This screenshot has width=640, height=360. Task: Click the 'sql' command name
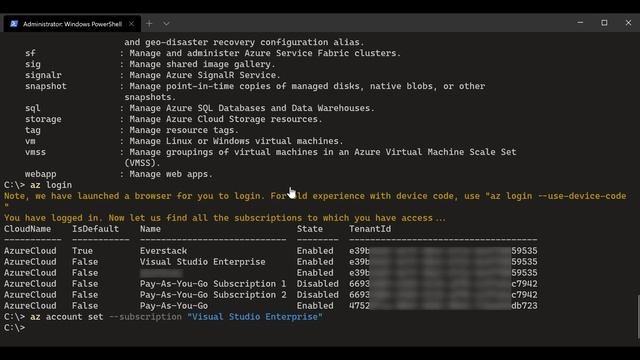click(x=33, y=108)
